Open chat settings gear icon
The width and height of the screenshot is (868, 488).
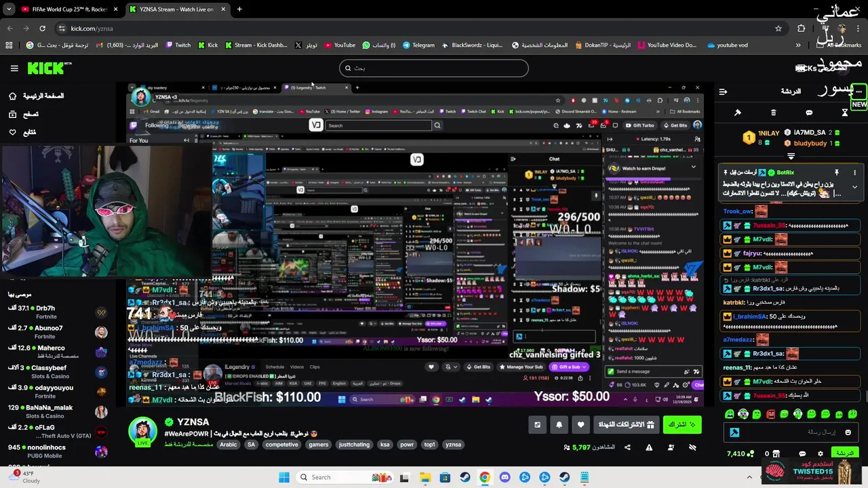pos(821,453)
